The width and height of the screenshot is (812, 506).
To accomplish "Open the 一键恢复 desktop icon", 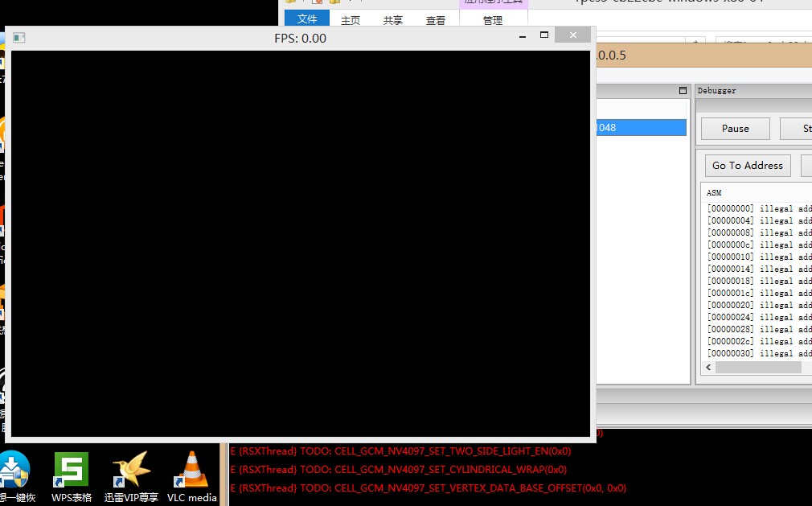I will click(x=15, y=476).
